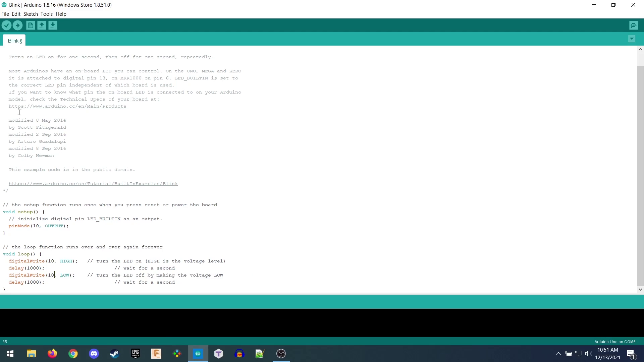The height and width of the screenshot is (362, 644).
Task: Open the Serial Monitor magnifier icon
Action: [633, 25]
